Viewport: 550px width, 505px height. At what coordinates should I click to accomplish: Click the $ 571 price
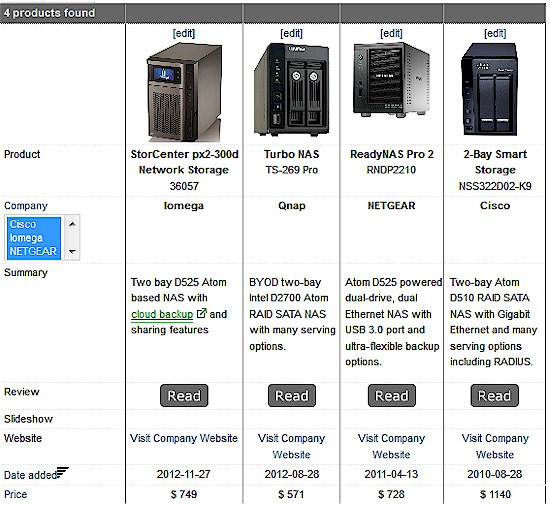coord(291,494)
